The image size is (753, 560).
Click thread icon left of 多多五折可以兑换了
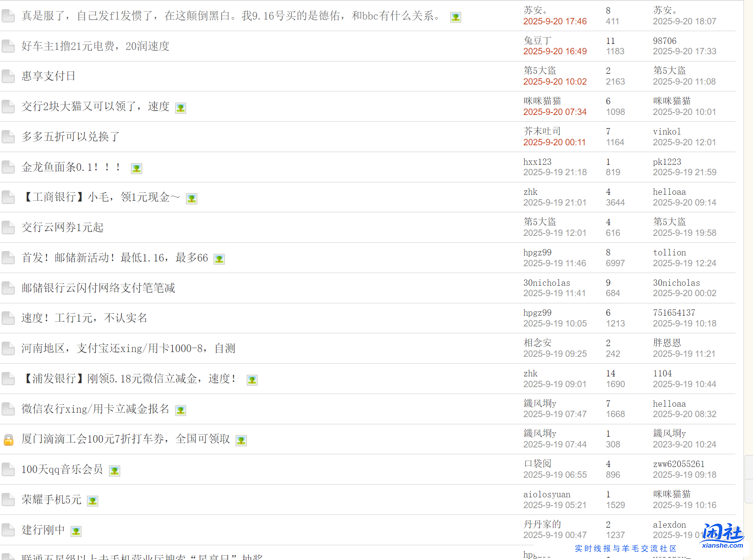[8, 137]
